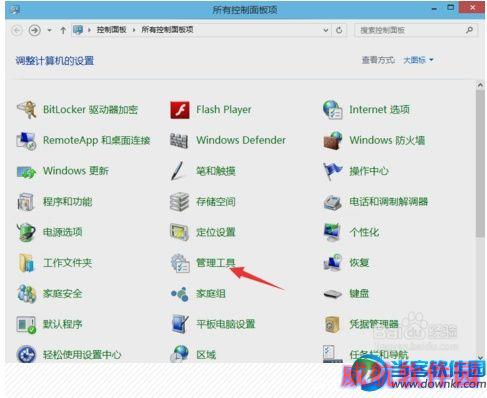Viewport: 487px width, 398px height.
Task: Open the 平板电脑设置 tablet icon
Action: point(180,324)
